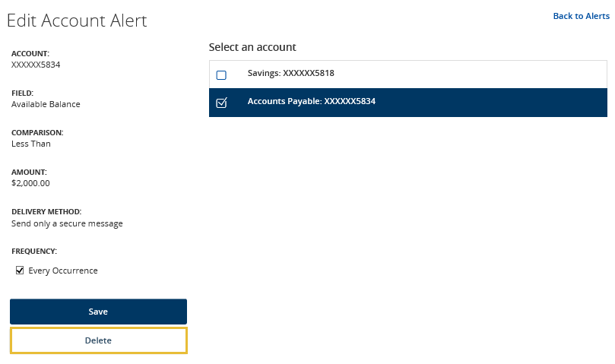This screenshot has width=615, height=364.
Task: Select the Savings: XXXXXX5818 row text
Action: pyautogui.click(x=290, y=73)
